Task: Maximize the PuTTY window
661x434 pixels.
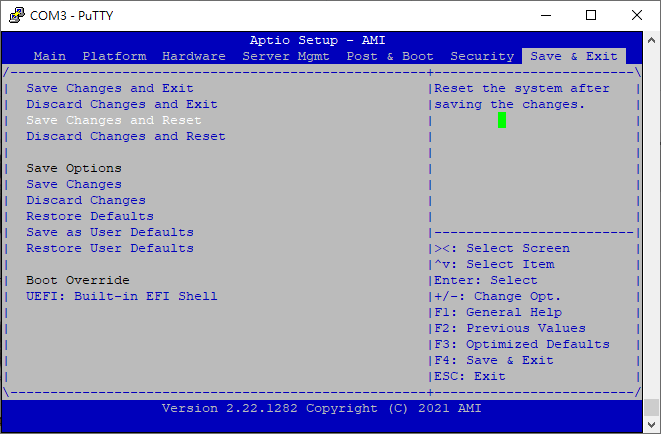Action: click(590, 15)
